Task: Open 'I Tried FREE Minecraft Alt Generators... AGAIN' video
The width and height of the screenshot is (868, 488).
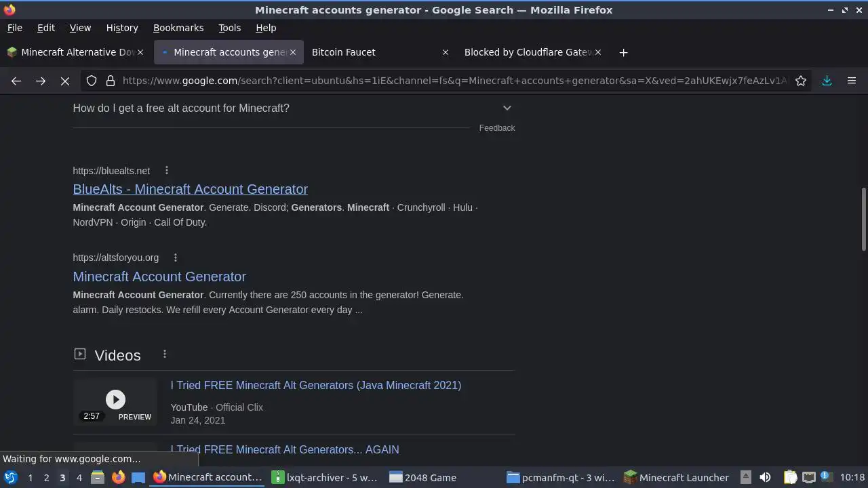Action: (285, 449)
